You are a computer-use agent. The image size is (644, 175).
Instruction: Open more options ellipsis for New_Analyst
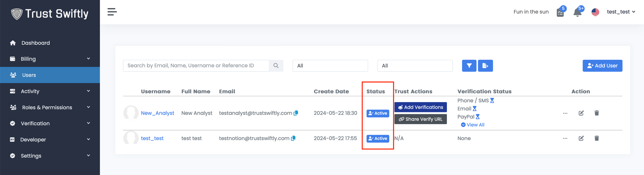click(x=565, y=113)
